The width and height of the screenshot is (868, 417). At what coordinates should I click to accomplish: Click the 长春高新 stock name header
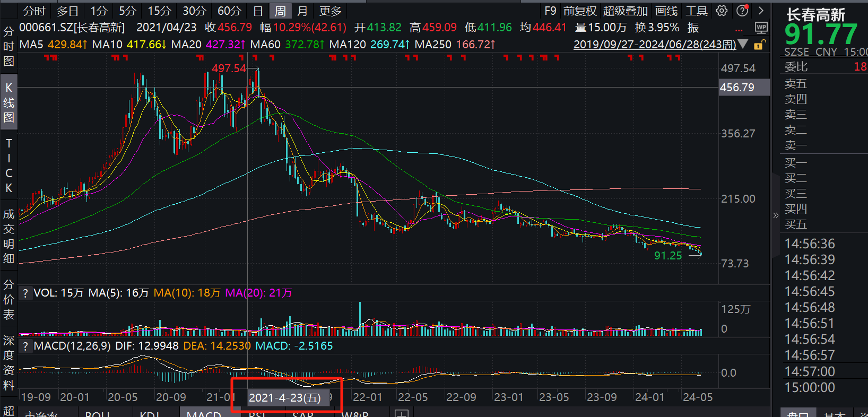coord(815,14)
